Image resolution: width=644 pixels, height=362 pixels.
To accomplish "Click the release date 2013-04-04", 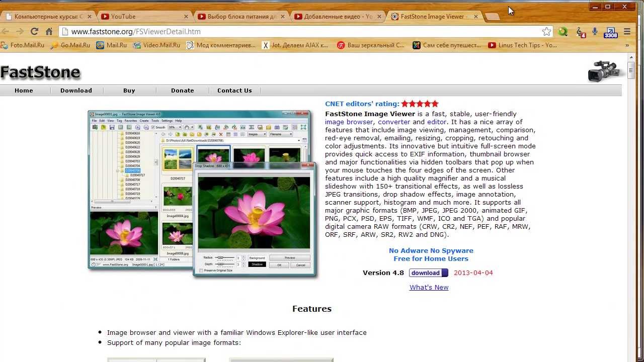I will [x=473, y=273].
